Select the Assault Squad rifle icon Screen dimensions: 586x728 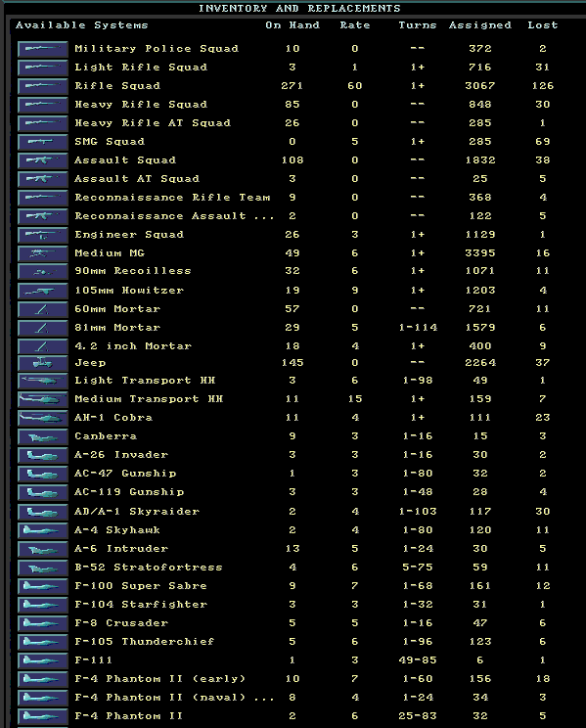pos(43,160)
